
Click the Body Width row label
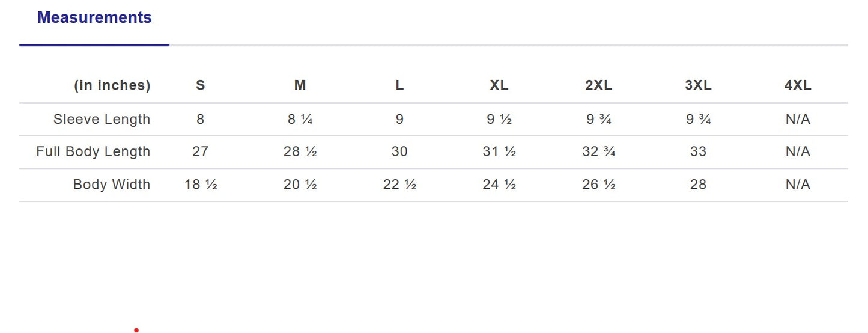(112, 185)
